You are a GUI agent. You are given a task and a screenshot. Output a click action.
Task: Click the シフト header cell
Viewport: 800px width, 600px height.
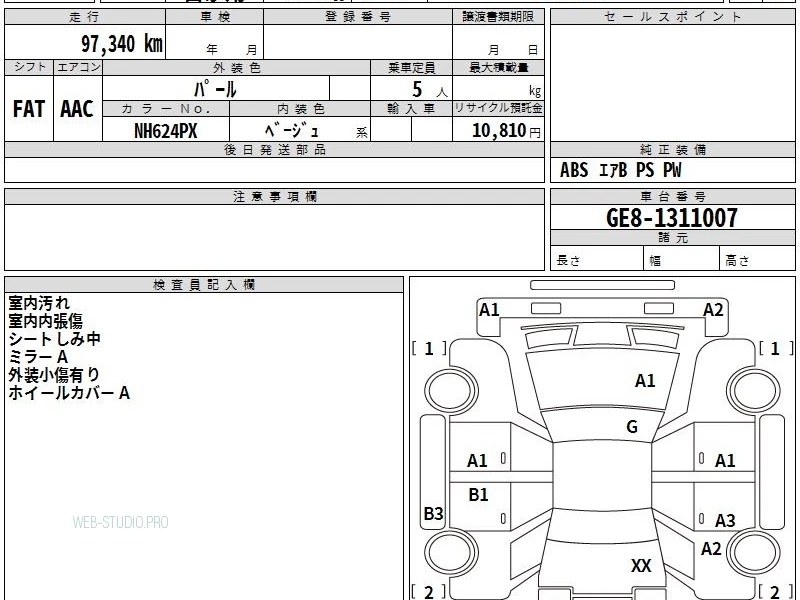pyautogui.click(x=29, y=67)
